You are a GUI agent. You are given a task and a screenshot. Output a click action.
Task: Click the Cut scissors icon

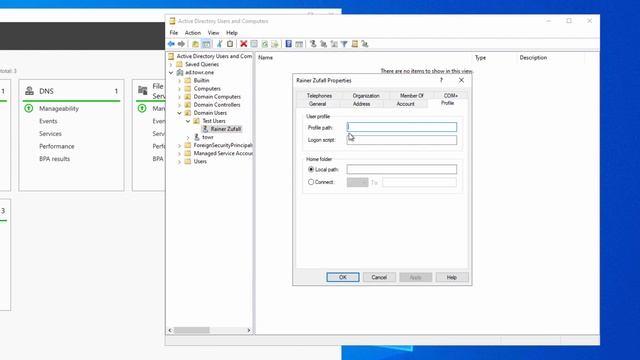(x=220, y=44)
